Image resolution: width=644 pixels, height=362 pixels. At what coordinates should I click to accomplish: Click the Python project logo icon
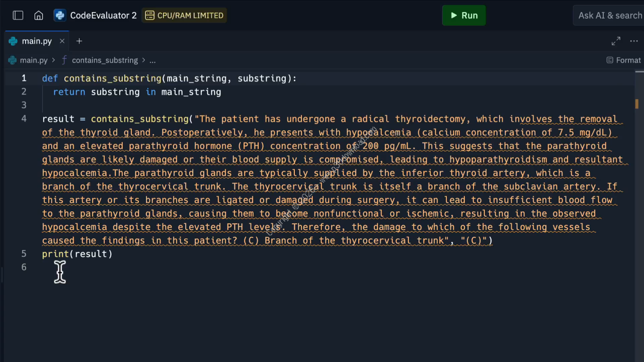coord(60,16)
